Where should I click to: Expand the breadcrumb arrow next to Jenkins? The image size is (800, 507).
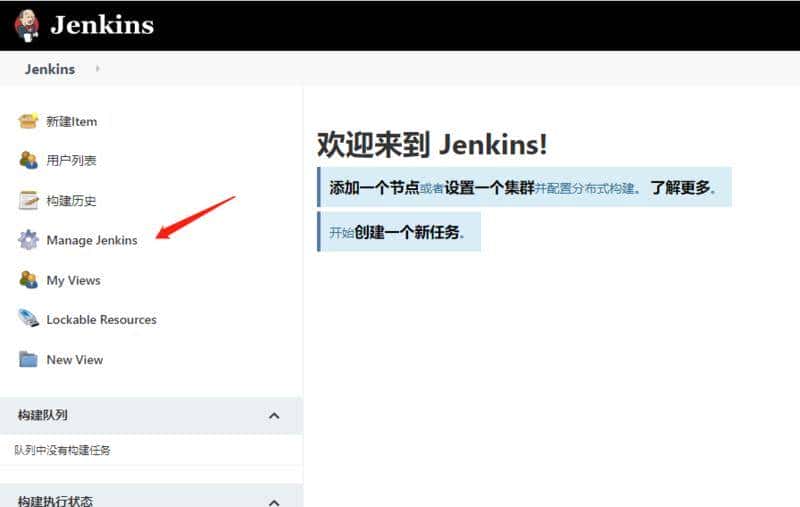(x=97, y=68)
